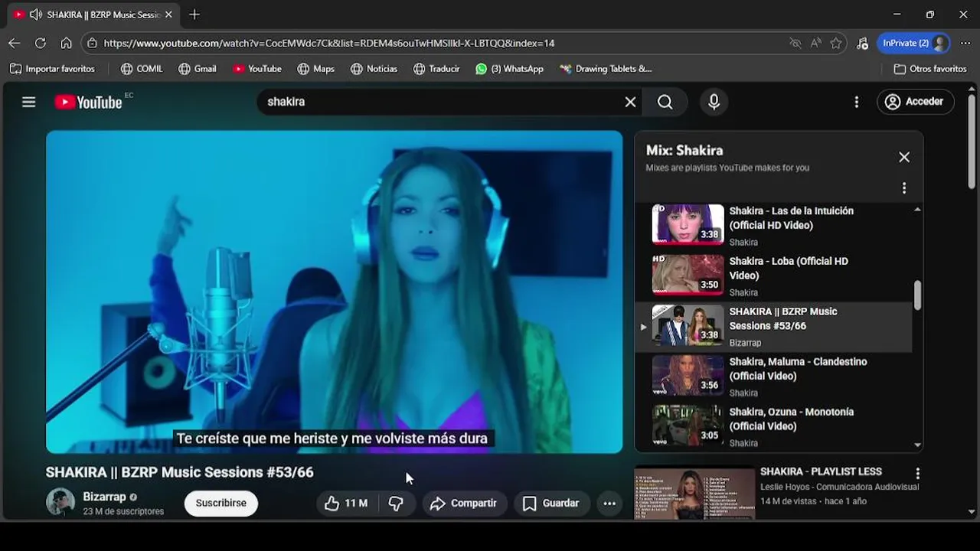Play Shakira - Las de la Intuición
The height and width of the screenshot is (551, 980).
pos(773,225)
